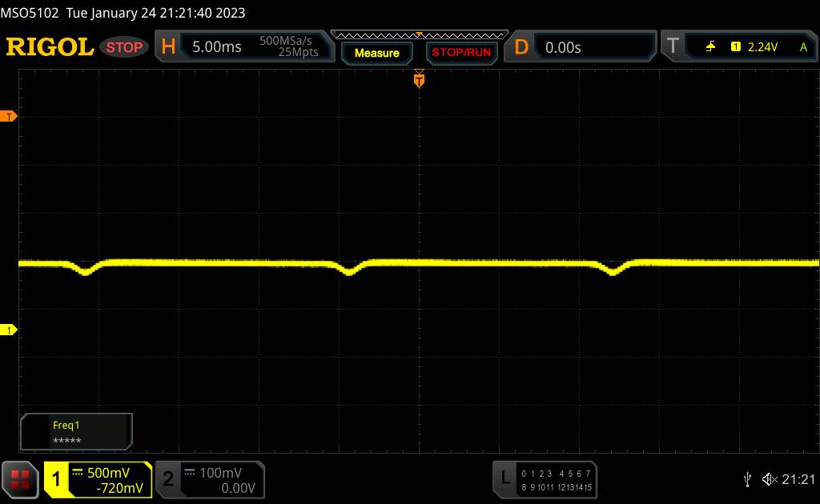Click waveform memory position bar
This screenshot has width=820, height=504.
click(x=420, y=35)
